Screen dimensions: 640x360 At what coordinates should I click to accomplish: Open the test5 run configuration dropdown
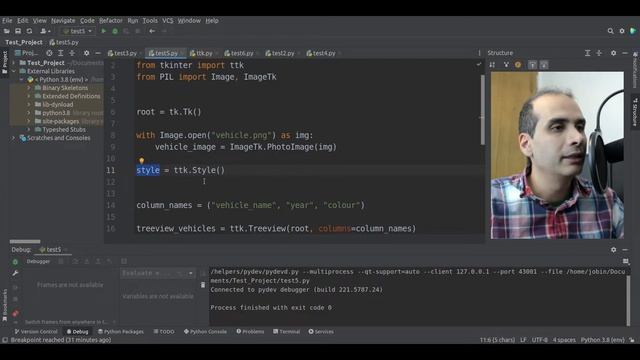point(78,31)
